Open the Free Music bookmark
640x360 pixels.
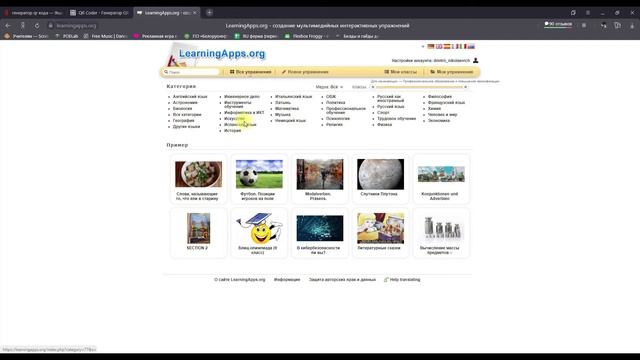(105, 36)
